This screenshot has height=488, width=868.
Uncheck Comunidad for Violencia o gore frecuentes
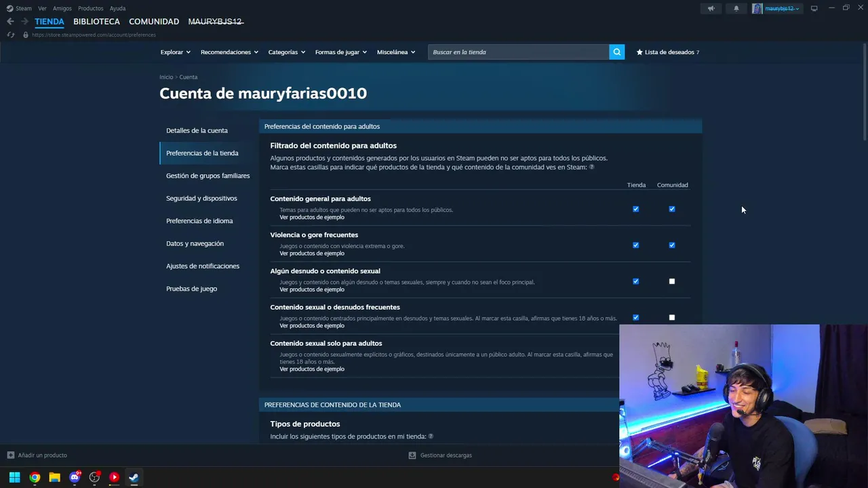672,245
